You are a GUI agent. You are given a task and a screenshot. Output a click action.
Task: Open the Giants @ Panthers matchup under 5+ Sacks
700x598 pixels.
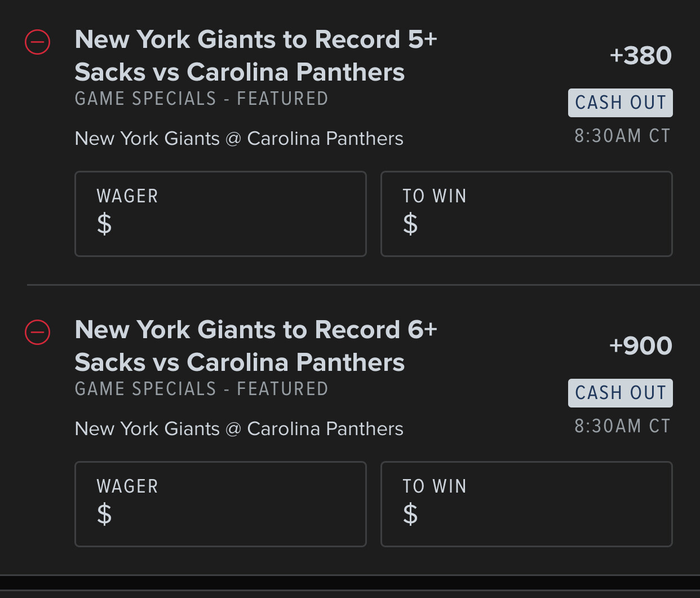(x=239, y=139)
